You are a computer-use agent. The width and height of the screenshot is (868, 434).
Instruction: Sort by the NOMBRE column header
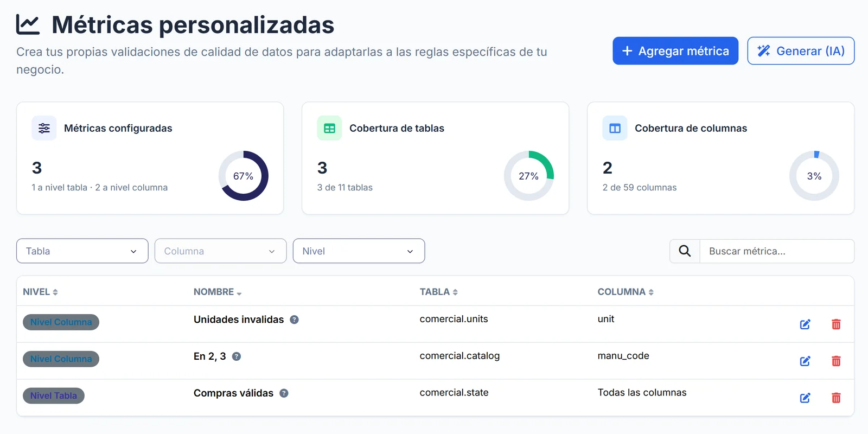218,292
